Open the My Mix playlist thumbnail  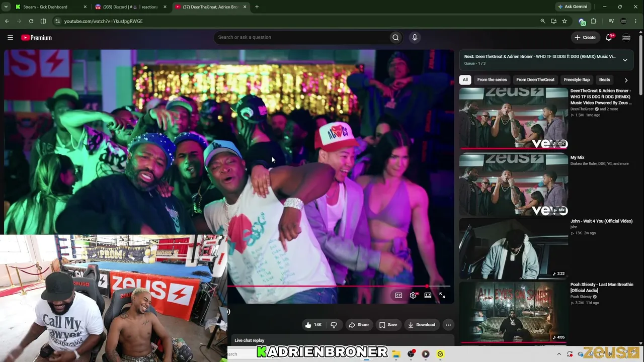pyautogui.click(x=513, y=185)
